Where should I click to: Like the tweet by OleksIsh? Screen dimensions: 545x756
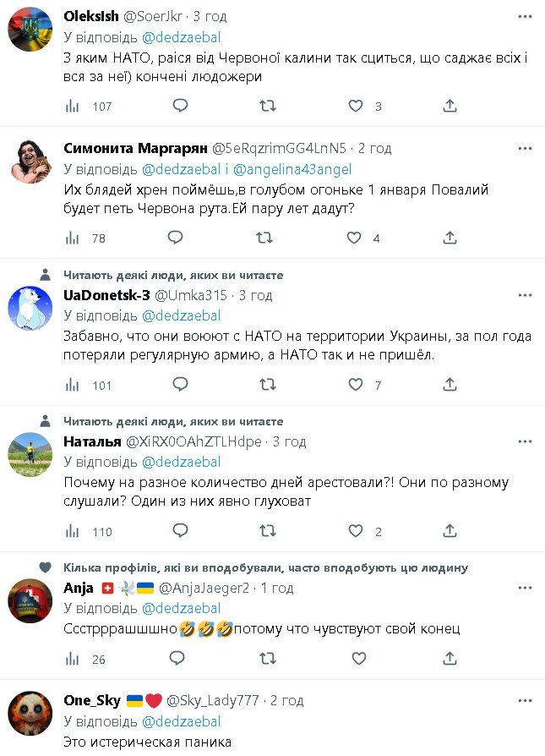(x=356, y=106)
